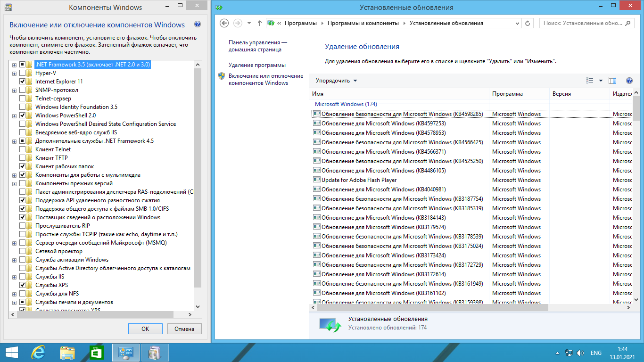
Task: Open the Organize dropdown menu
Action: (x=336, y=81)
